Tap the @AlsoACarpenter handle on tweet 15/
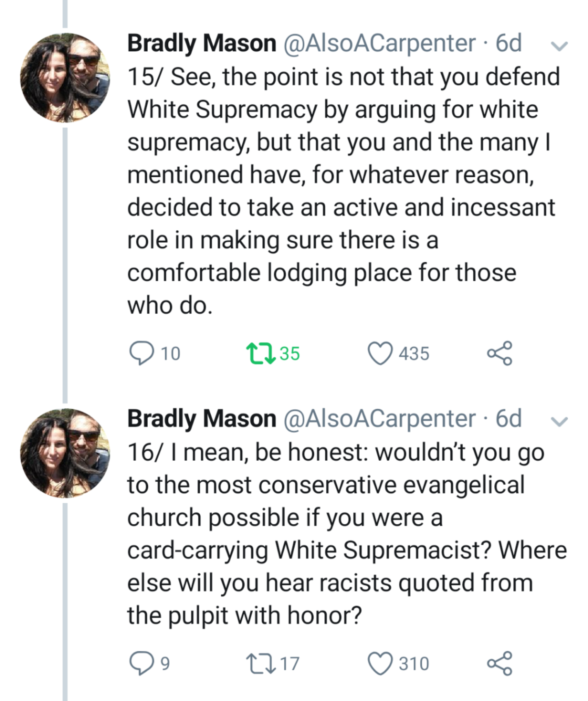The width and height of the screenshot is (588, 701). [x=379, y=43]
